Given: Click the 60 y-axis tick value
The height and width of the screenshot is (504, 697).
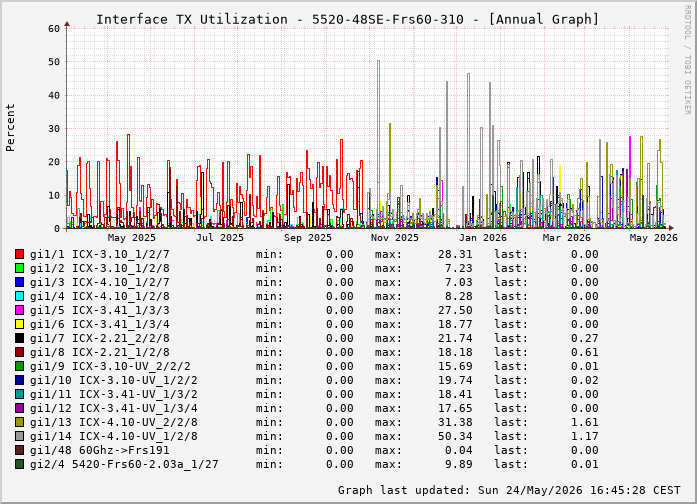Looking at the screenshot, I should tap(54, 28).
